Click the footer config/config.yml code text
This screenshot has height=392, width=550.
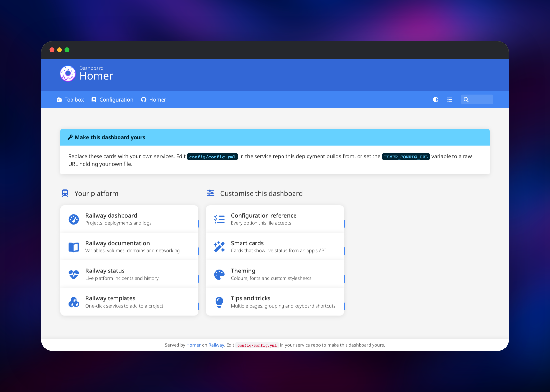click(x=257, y=345)
